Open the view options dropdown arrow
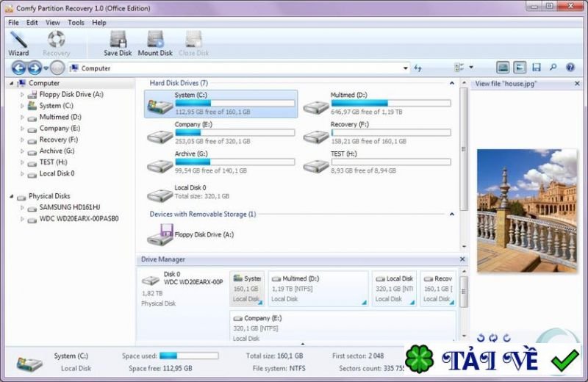The height and width of the screenshot is (382, 588). (x=471, y=68)
